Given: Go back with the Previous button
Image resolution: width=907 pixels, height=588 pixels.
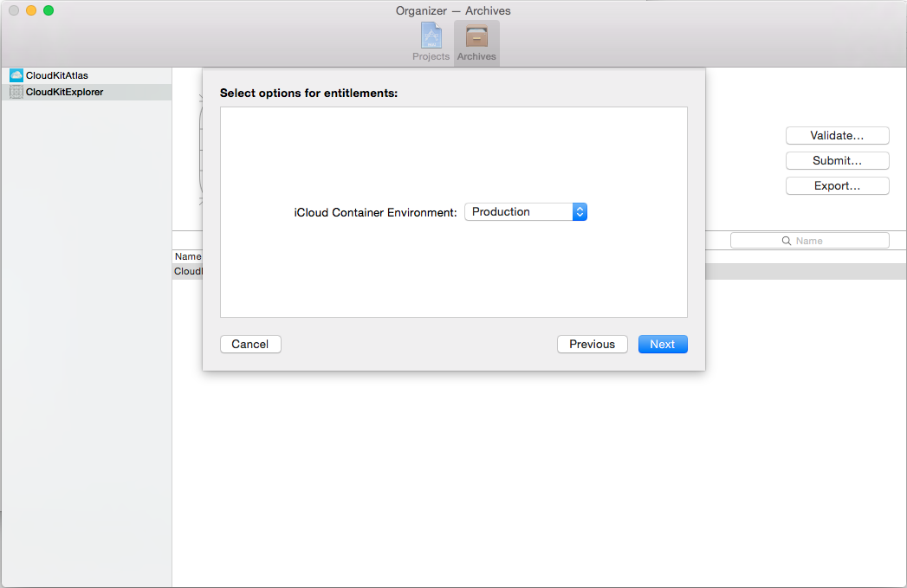Looking at the screenshot, I should (592, 344).
